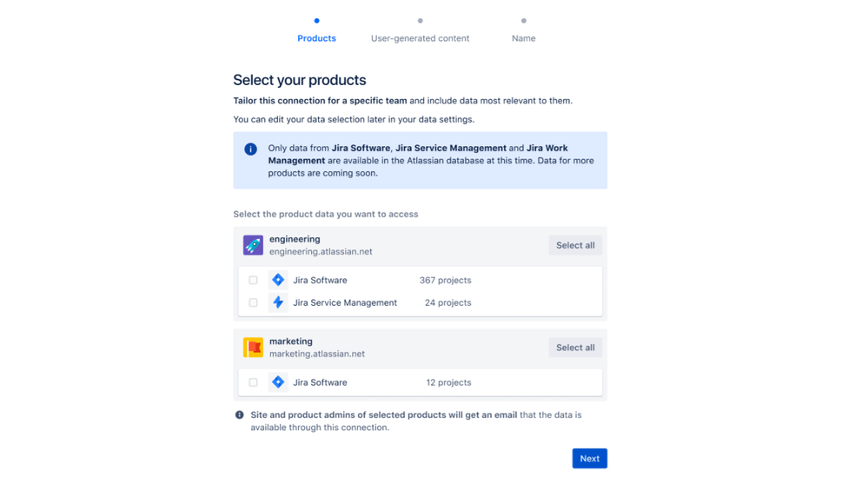
Task: Go to the Products step
Action: 316,38
